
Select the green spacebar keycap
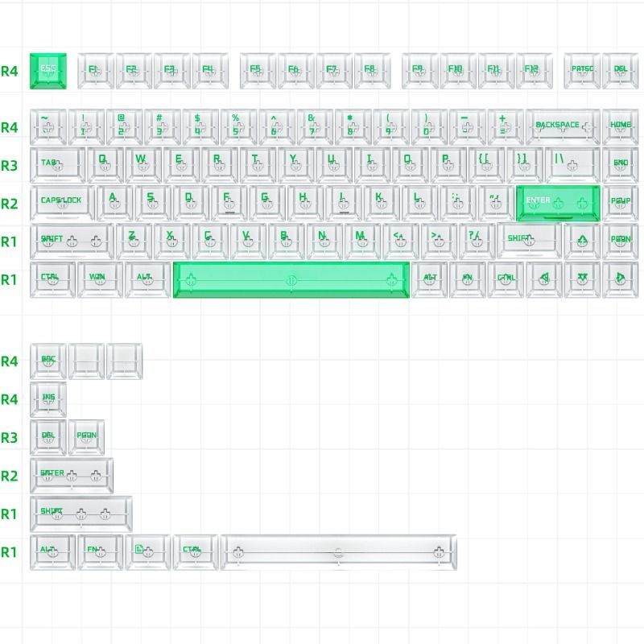coord(291,279)
